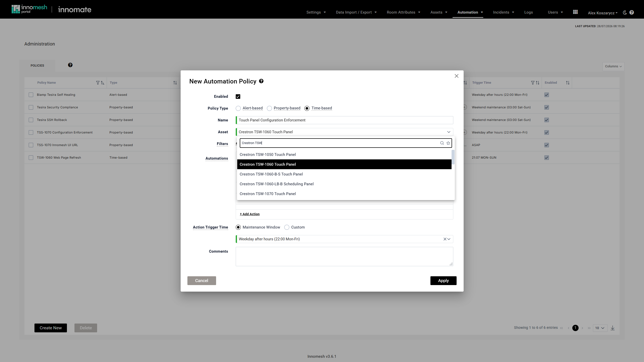Filter the Trigger Time column
The image size is (644, 362).
pos(533,83)
